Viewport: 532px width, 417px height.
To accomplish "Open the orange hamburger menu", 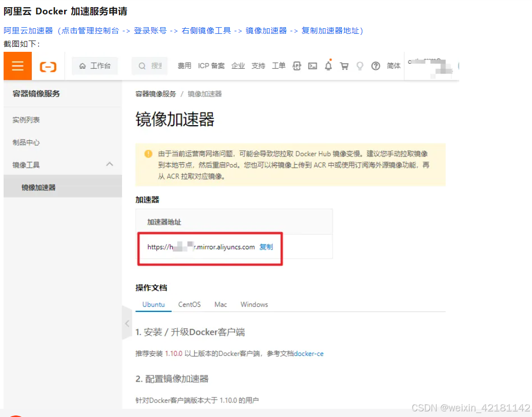I will [17, 66].
